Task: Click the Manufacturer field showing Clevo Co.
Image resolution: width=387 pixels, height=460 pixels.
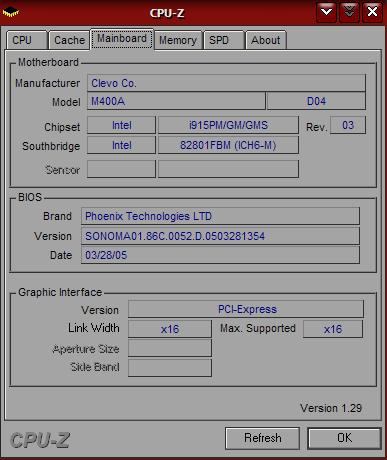Action: point(226,83)
